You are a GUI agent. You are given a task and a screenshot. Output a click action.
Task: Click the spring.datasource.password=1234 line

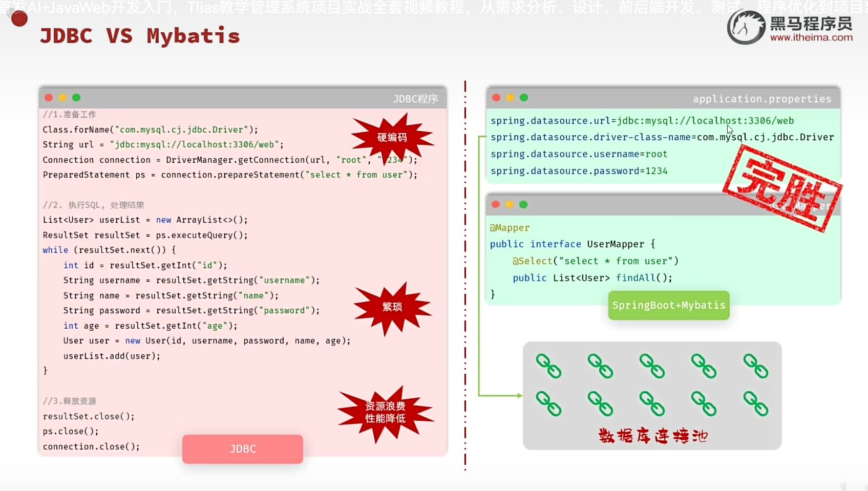pos(579,171)
